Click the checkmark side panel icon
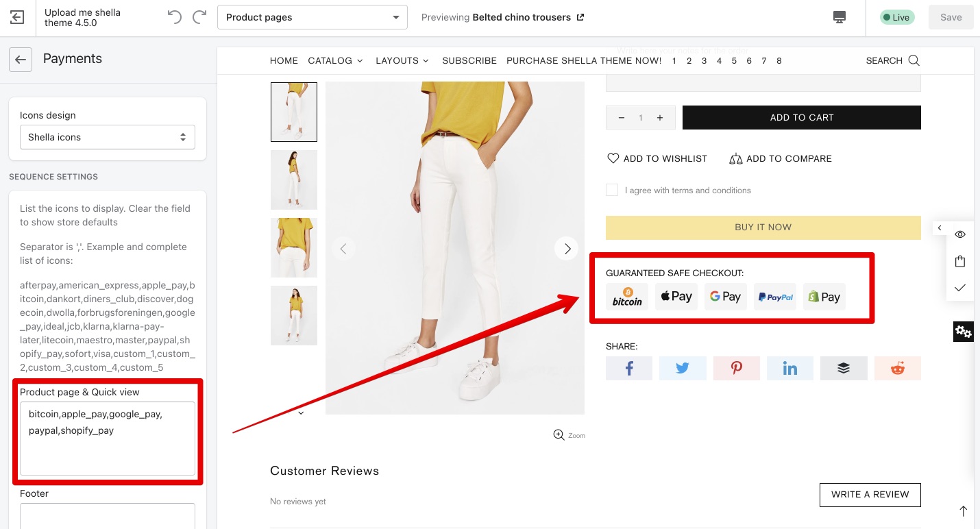This screenshot has width=980, height=529. 960,288
